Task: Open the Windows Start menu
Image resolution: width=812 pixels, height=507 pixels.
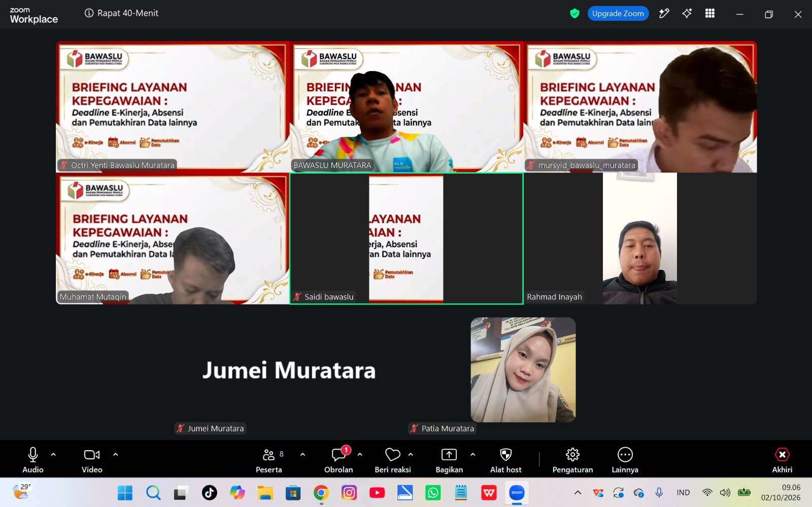Action: point(125,493)
